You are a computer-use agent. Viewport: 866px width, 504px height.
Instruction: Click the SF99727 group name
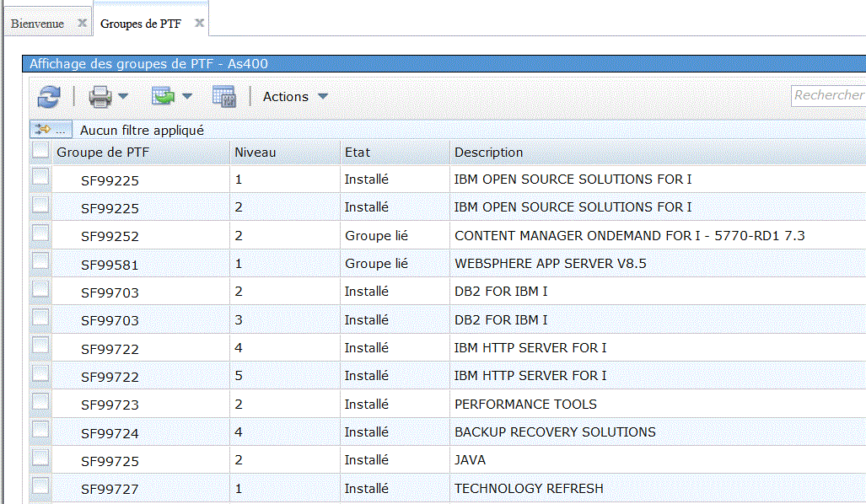click(x=110, y=489)
